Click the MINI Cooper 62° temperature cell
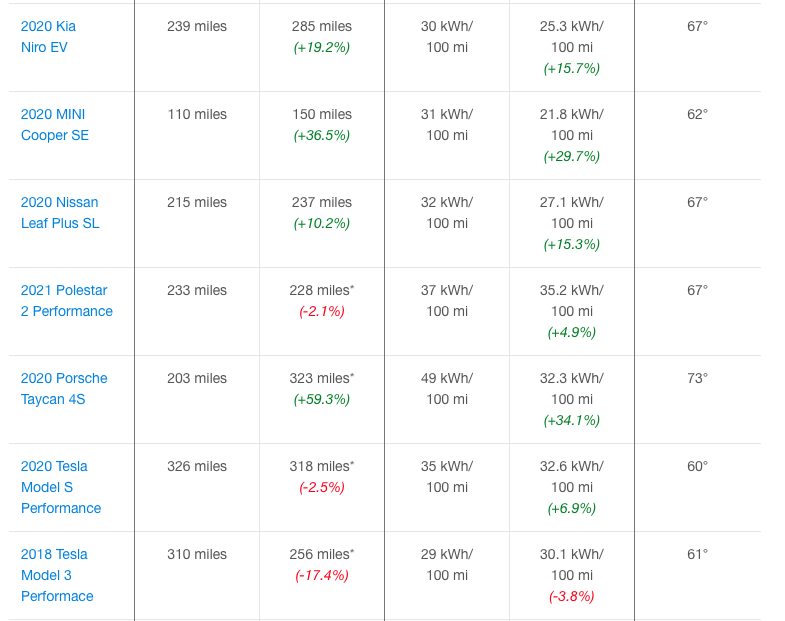 tap(697, 114)
